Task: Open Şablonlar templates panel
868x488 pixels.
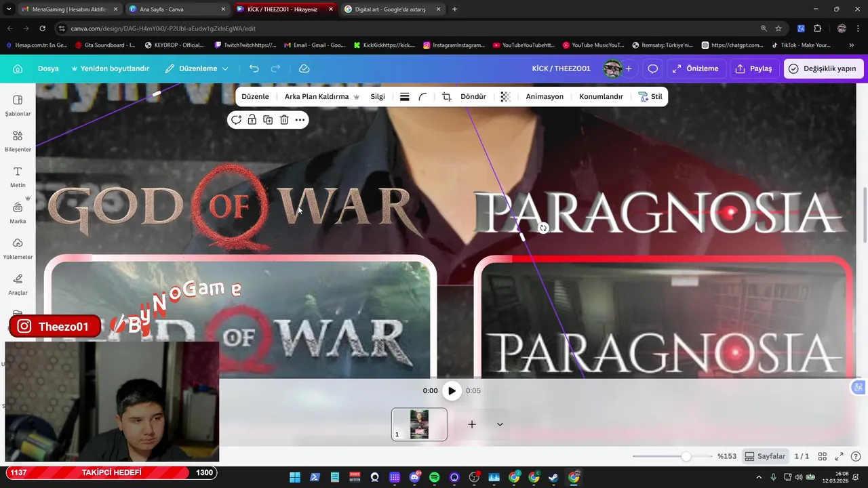Action: click(18, 105)
